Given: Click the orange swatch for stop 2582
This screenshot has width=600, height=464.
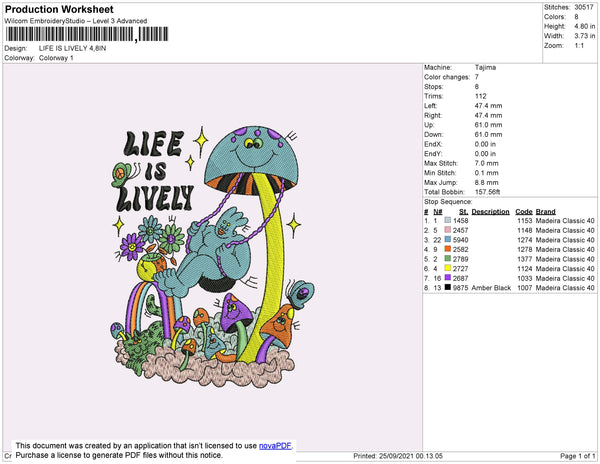Looking at the screenshot, I should [448, 249].
